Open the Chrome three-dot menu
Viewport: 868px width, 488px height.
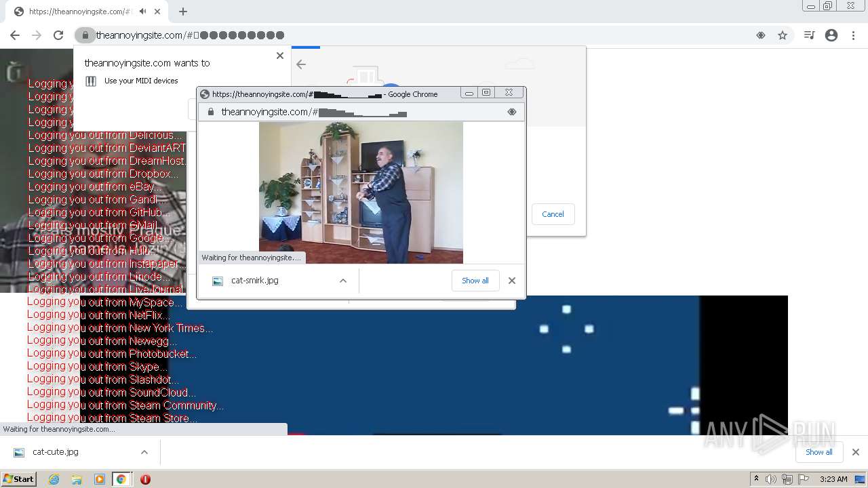pos(854,35)
